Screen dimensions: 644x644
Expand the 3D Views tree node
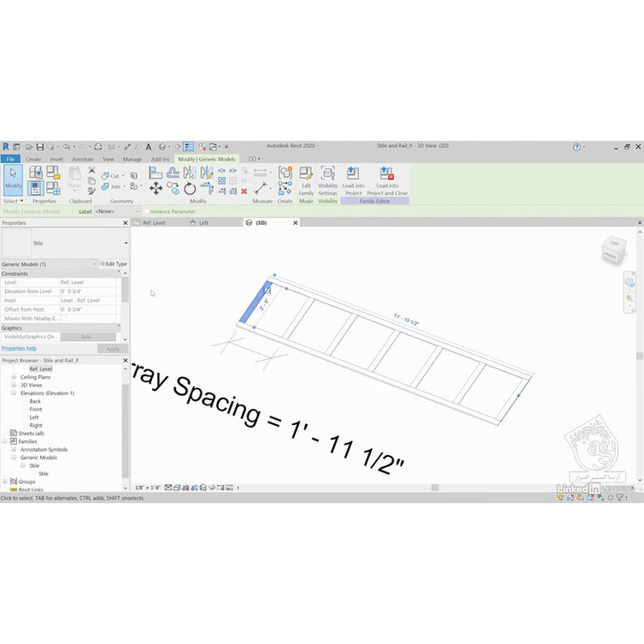click(15, 386)
